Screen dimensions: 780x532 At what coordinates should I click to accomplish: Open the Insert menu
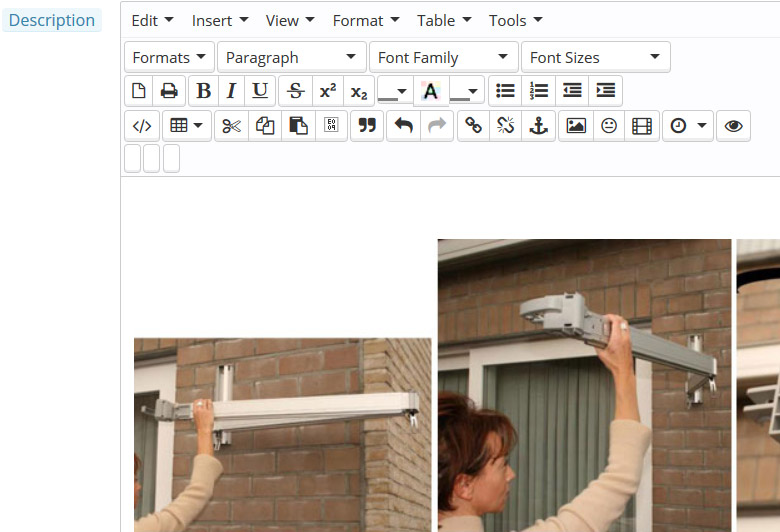click(x=220, y=20)
